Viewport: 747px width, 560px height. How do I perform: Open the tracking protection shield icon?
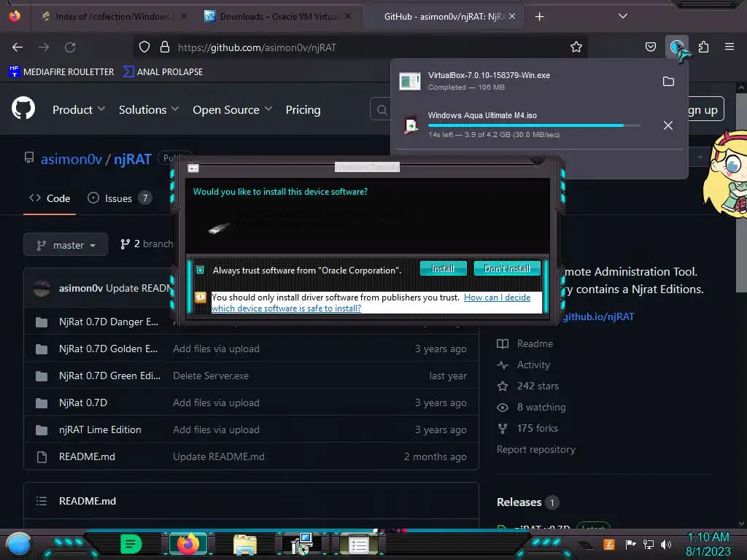[144, 47]
